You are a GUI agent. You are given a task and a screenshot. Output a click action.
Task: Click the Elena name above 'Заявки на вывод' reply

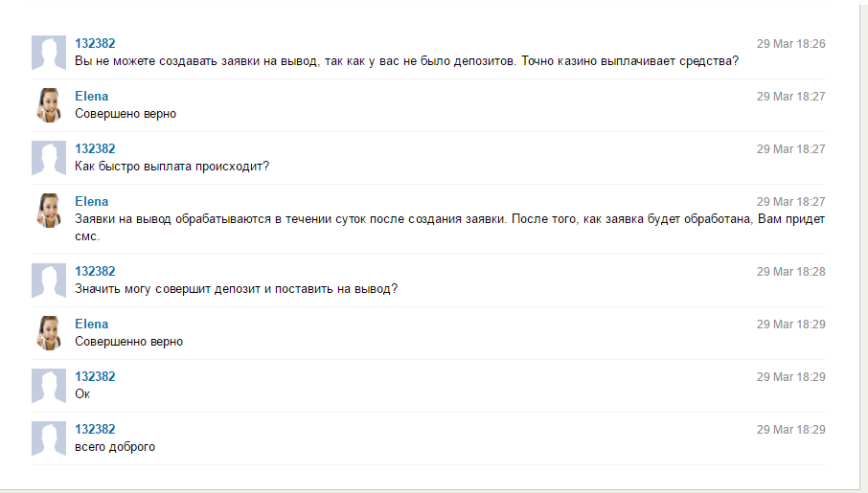click(x=92, y=201)
